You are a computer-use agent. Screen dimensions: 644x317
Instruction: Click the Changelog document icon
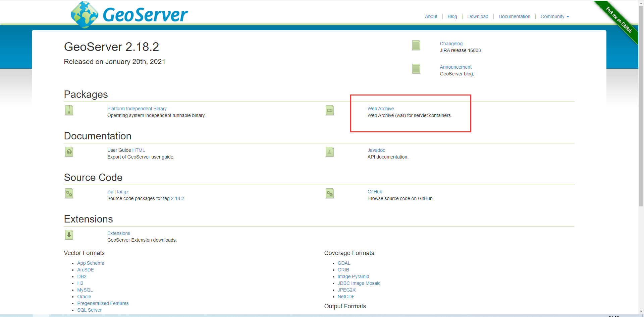point(416,45)
